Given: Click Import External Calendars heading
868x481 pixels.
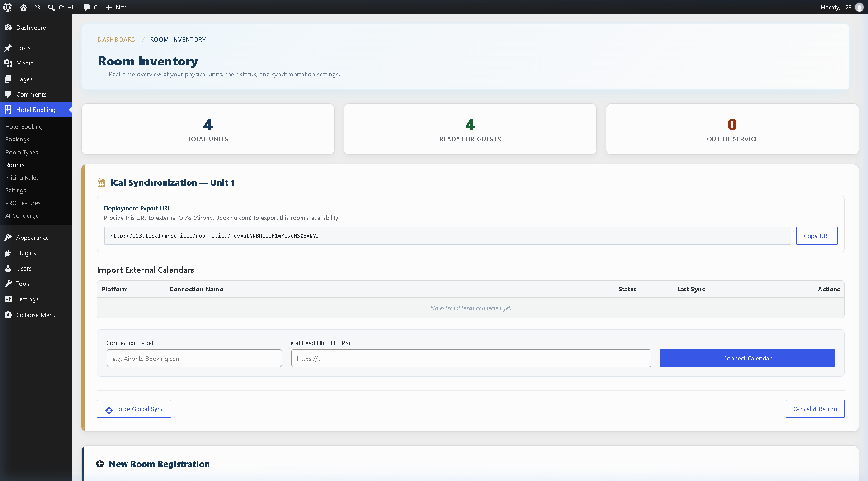Looking at the screenshot, I should pyautogui.click(x=146, y=270).
